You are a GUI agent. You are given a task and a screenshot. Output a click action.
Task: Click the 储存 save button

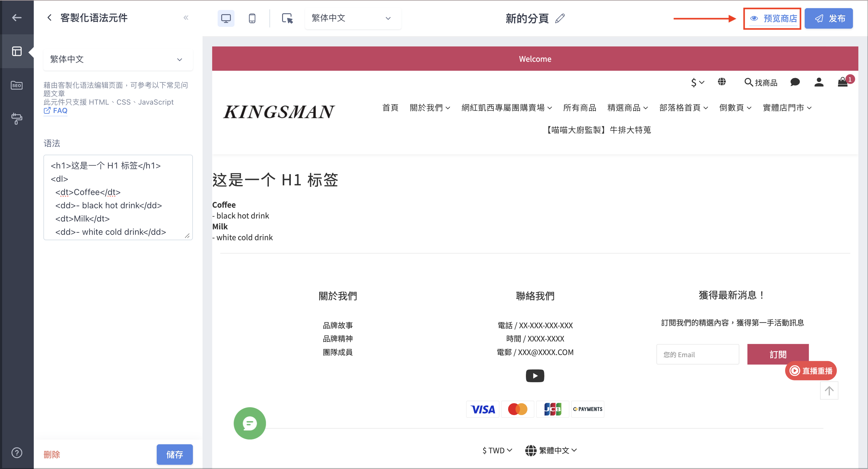point(175,455)
